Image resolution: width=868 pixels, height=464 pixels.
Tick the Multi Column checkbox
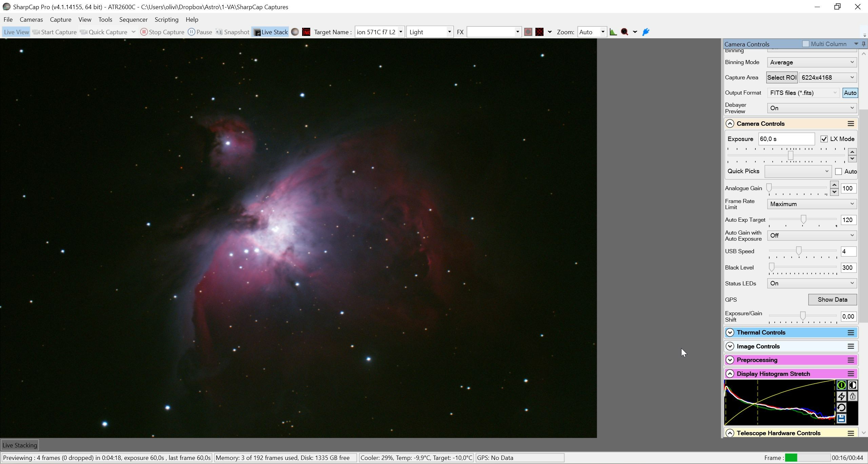click(x=806, y=44)
